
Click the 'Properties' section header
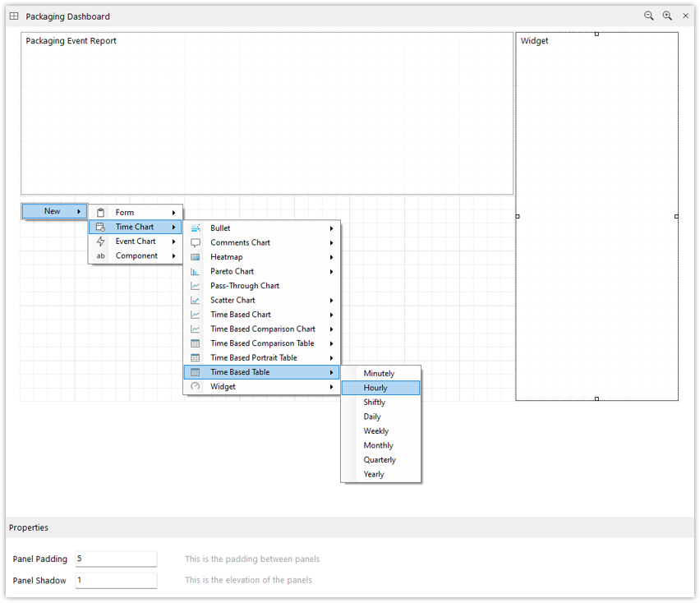pyautogui.click(x=29, y=527)
